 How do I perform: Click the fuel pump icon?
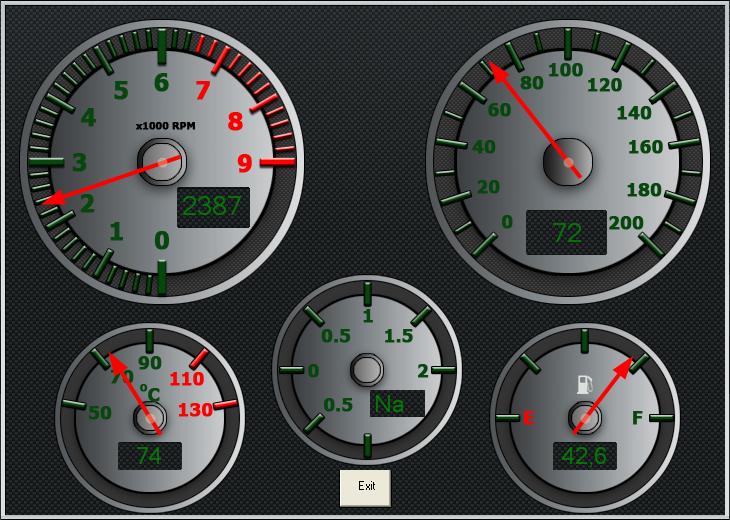tap(582, 383)
